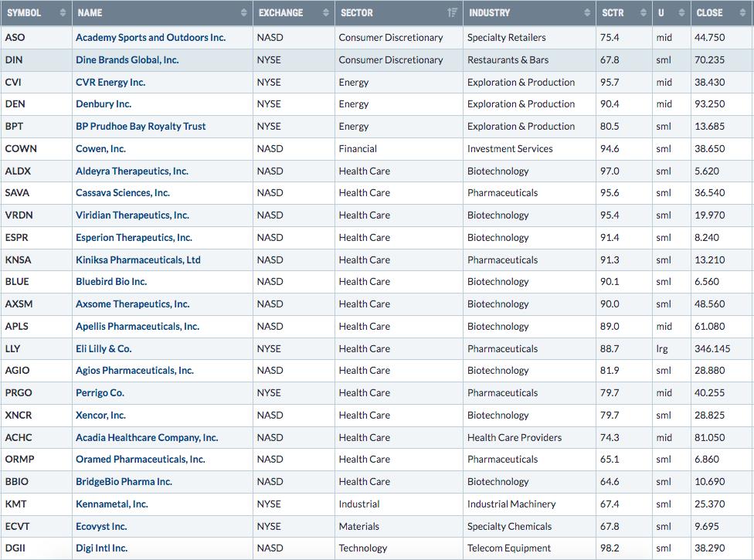Click the SCTR column header label
The height and width of the screenshot is (560, 754).
pos(613,13)
